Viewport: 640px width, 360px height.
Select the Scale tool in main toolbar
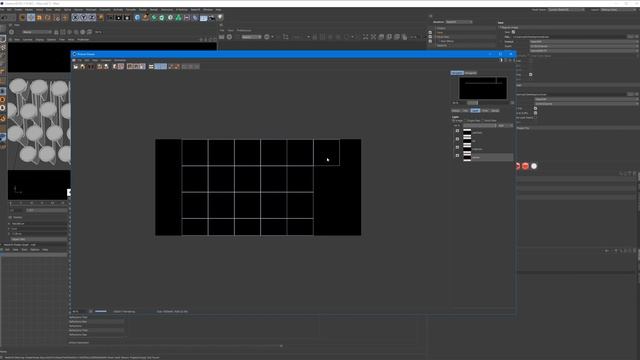click(40, 18)
